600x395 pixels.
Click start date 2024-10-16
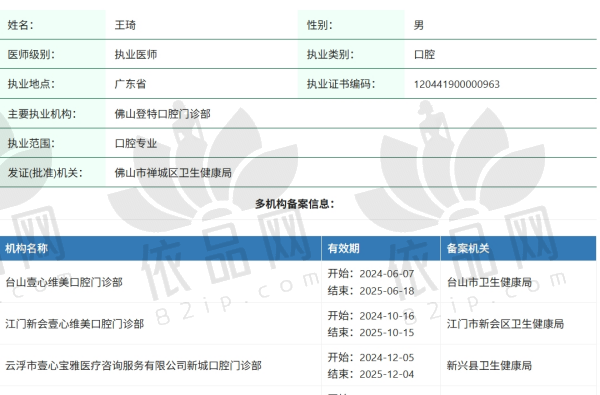click(x=386, y=316)
